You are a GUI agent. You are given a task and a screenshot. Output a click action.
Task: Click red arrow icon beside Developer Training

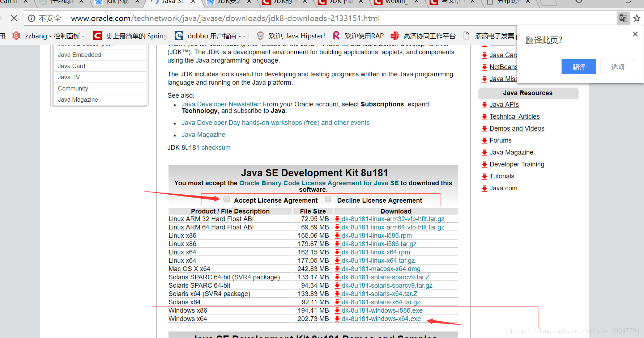coord(485,165)
